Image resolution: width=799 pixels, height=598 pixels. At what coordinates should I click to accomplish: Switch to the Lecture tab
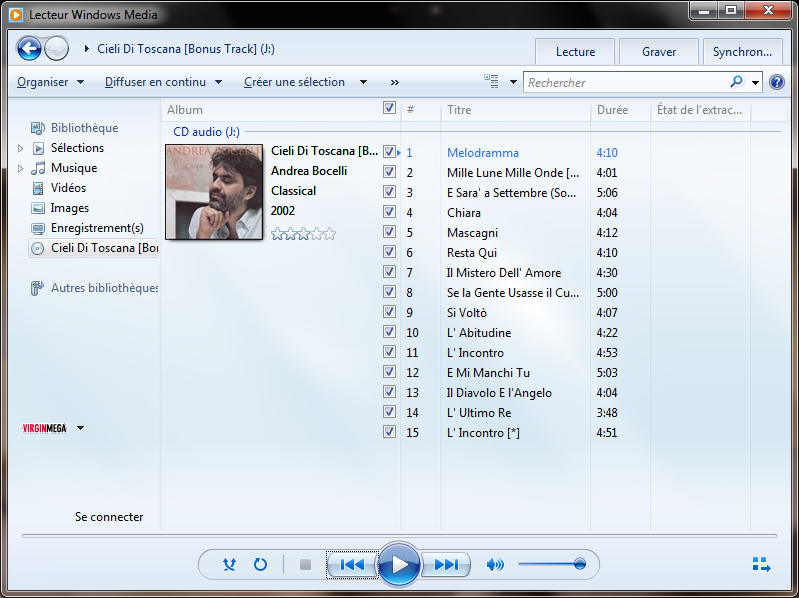click(575, 52)
